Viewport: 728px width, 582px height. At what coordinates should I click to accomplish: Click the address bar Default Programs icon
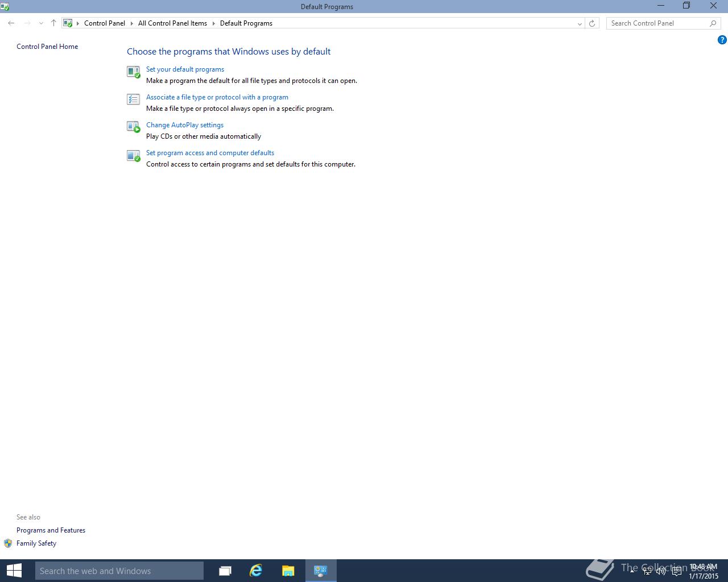pyautogui.click(x=68, y=23)
